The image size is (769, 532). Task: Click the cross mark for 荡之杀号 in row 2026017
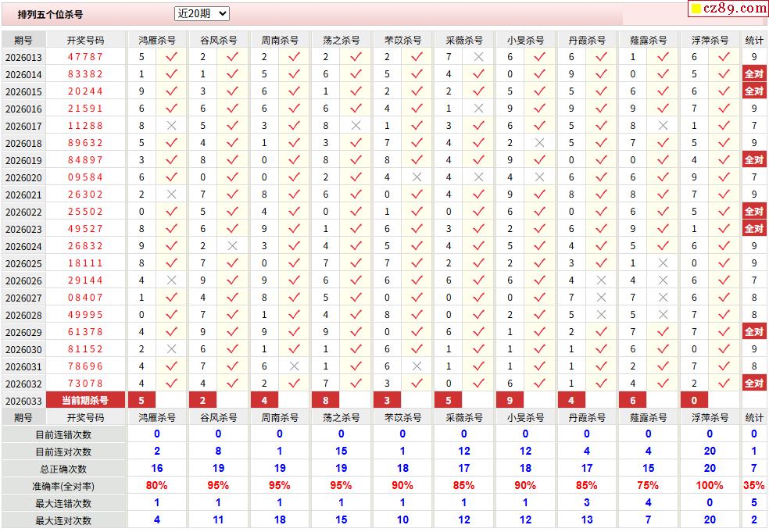pyautogui.click(x=356, y=126)
